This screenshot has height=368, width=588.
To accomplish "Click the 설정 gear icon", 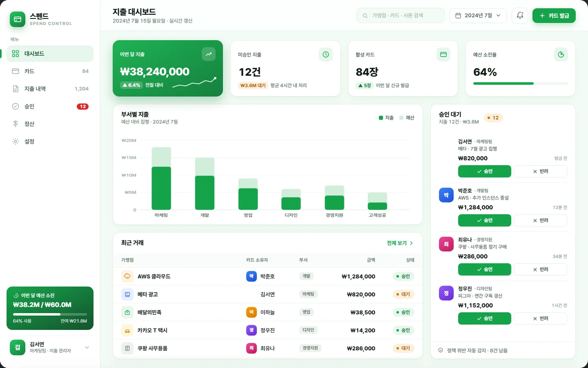I will [x=16, y=141].
